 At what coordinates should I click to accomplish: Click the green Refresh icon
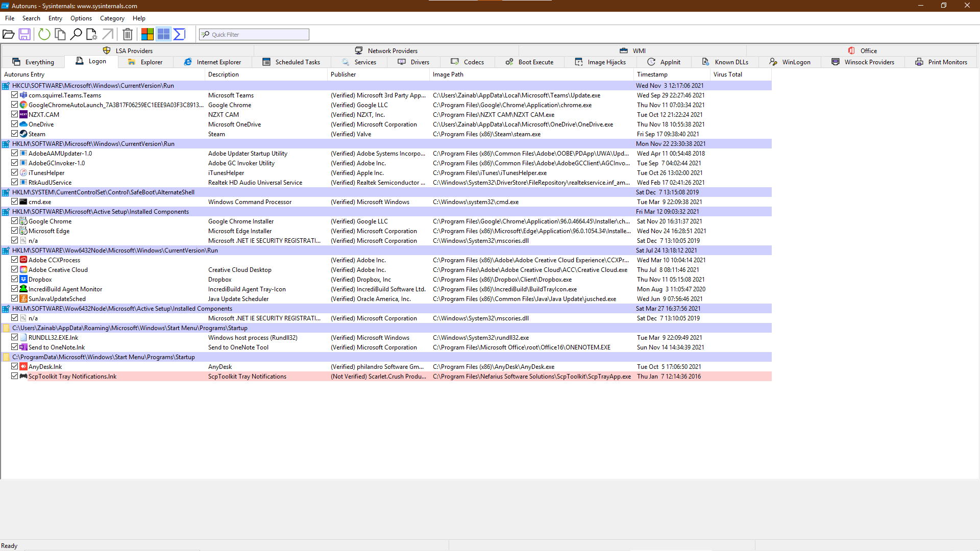coord(44,34)
